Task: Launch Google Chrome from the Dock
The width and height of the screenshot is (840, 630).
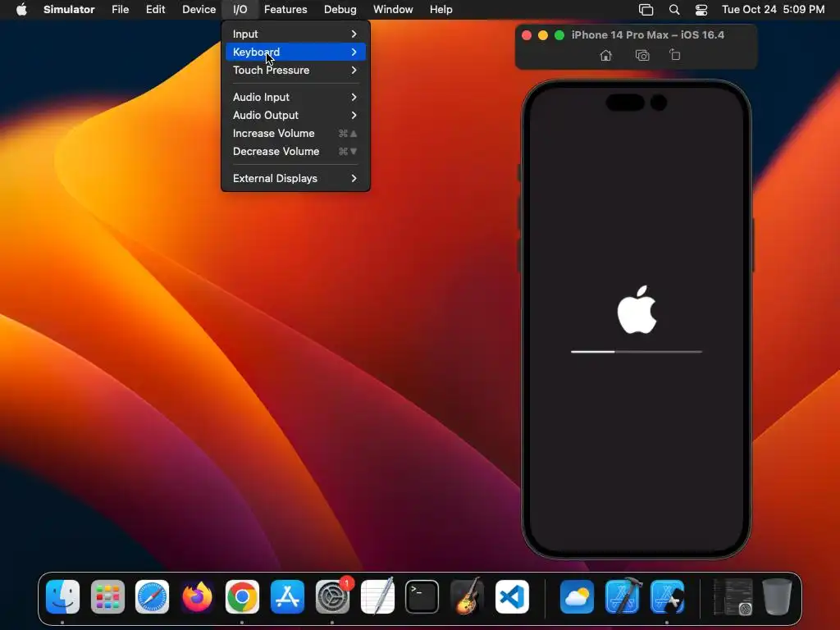Action: pyautogui.click(x=242, y=596)
